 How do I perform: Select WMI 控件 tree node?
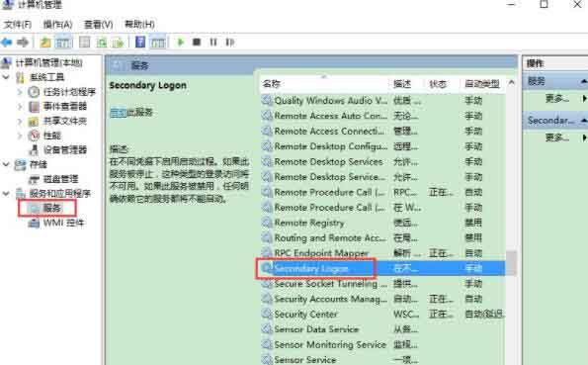64,223
